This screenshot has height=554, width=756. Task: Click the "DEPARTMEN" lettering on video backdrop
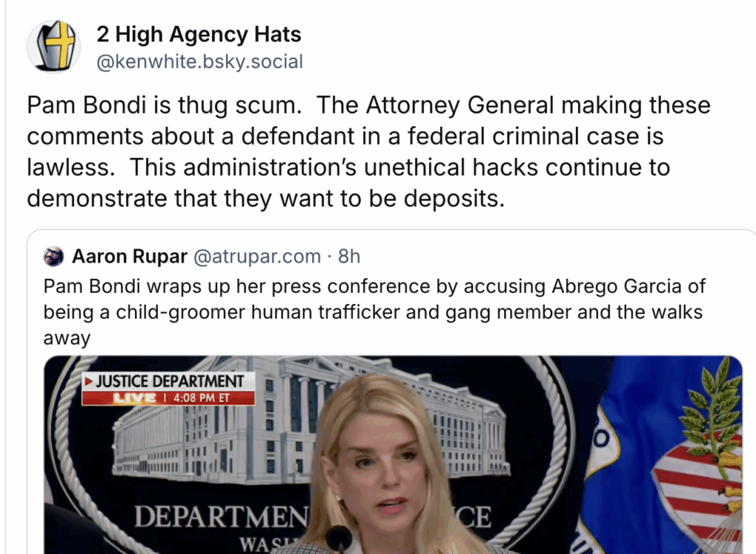[x=220, y=517]
